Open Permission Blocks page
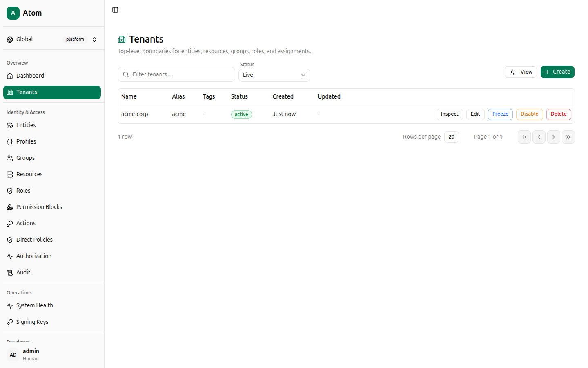 [52, 207]
